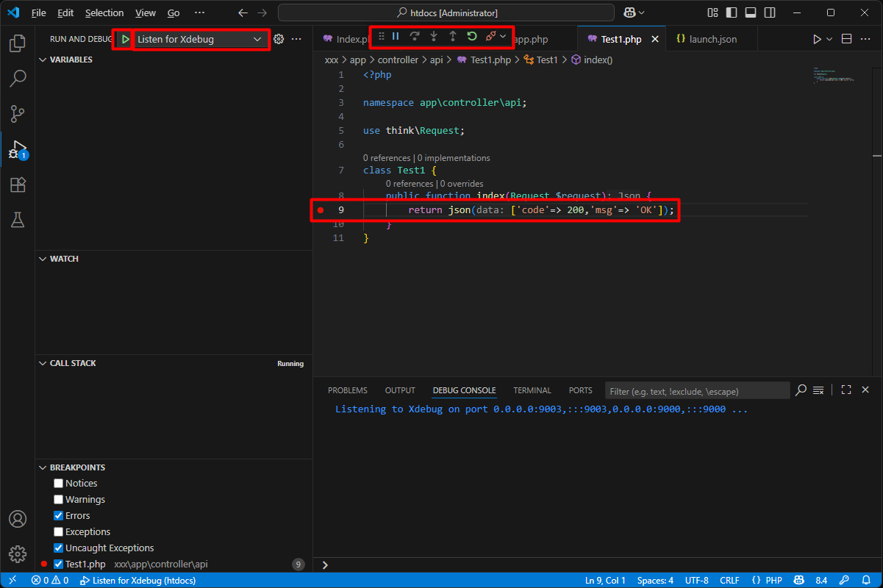Collapse the BREAKPOINTS section
The image size is (883, 588).
43,467
